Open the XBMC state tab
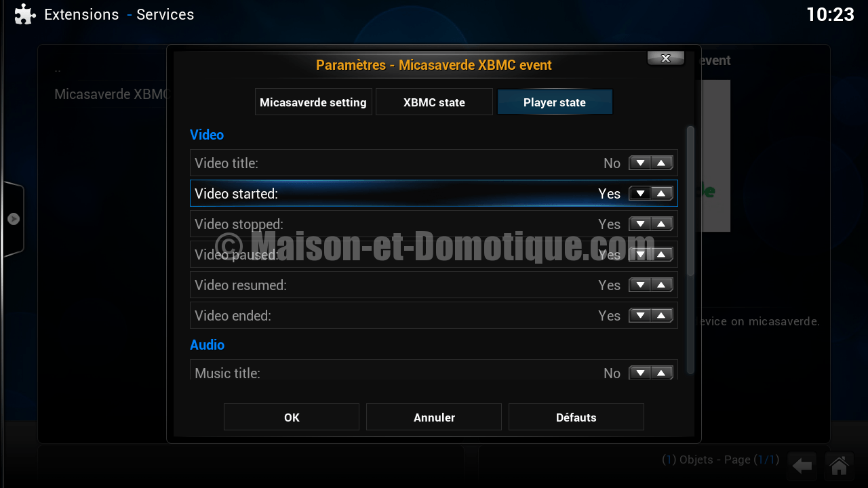This screenshot has height=488, width=868. 434,102
